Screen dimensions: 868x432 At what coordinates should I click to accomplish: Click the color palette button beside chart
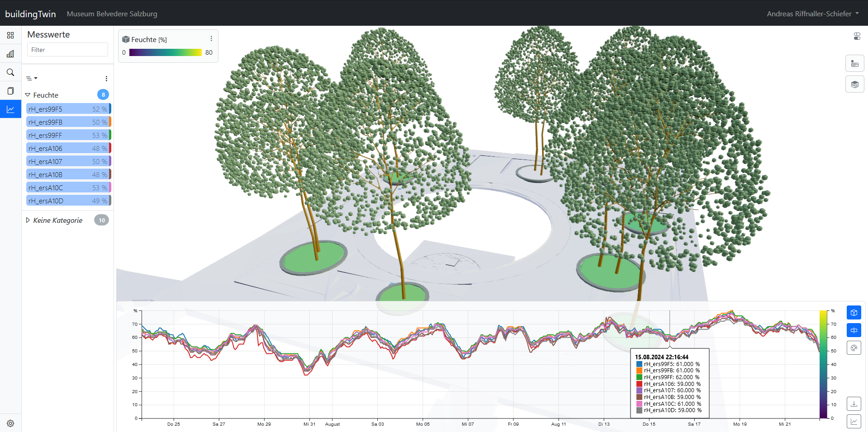[x=854, y=348]
